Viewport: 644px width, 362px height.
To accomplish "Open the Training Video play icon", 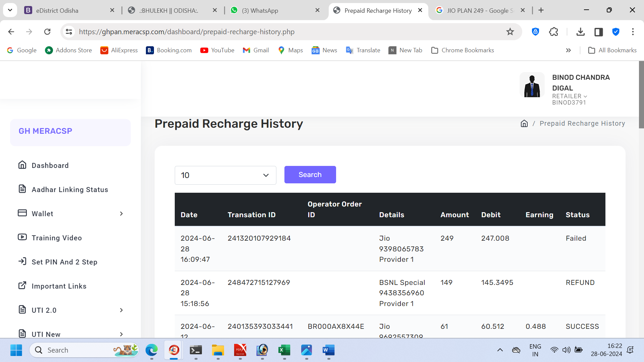I will point(22,237).
